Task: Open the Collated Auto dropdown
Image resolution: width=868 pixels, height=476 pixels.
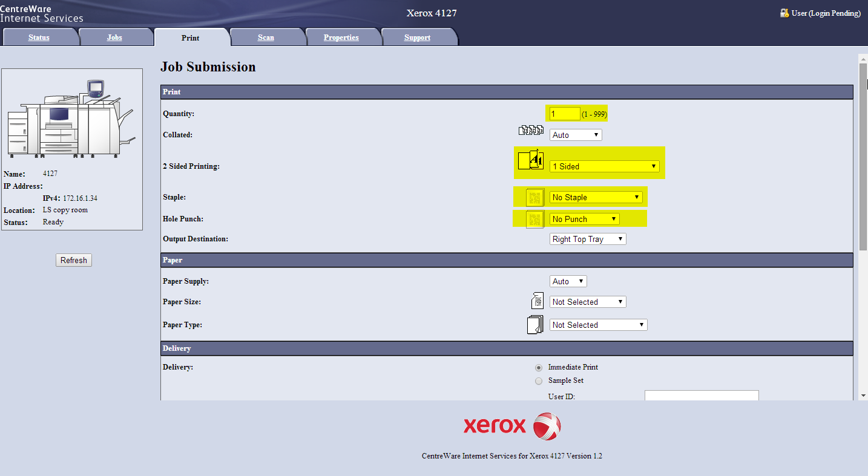Action: [x=576, y=135]
